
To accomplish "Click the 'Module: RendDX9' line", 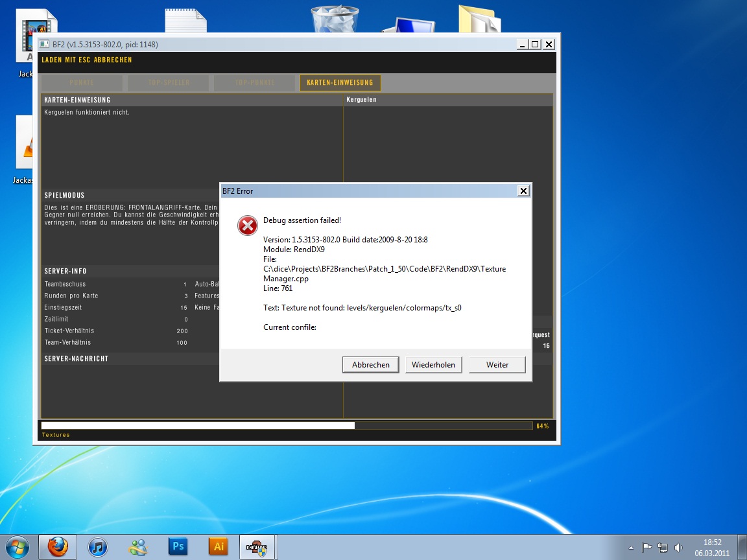I will point(294,249).
